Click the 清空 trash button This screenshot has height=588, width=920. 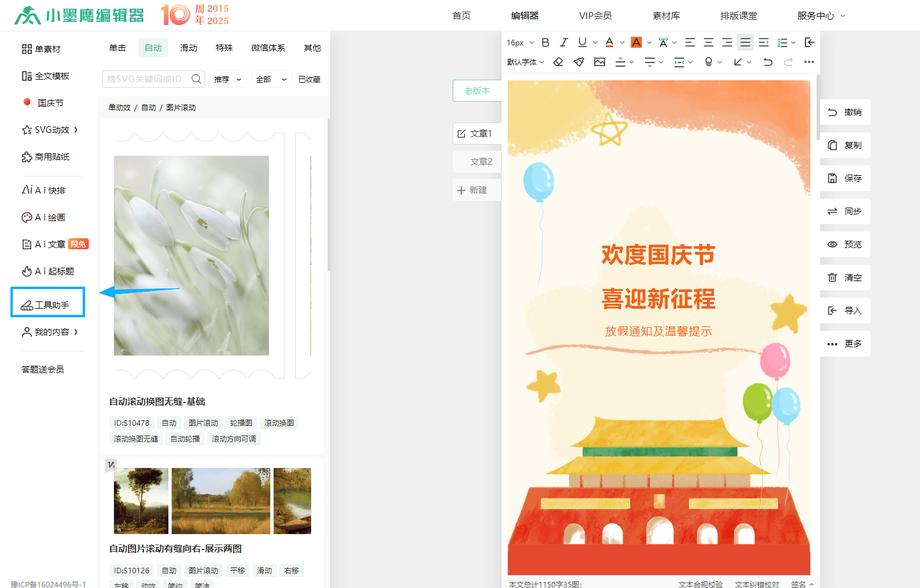tap(845, 277)
